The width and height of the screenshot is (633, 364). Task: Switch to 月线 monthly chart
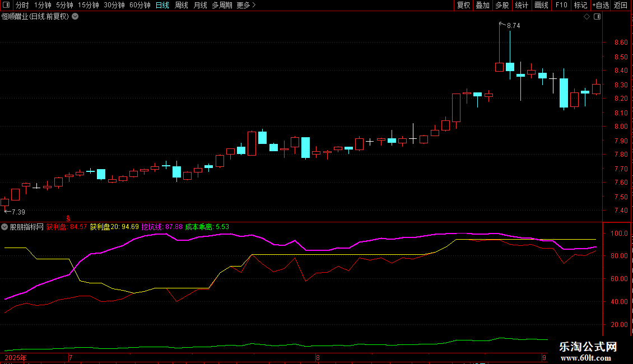click(200, 5)
